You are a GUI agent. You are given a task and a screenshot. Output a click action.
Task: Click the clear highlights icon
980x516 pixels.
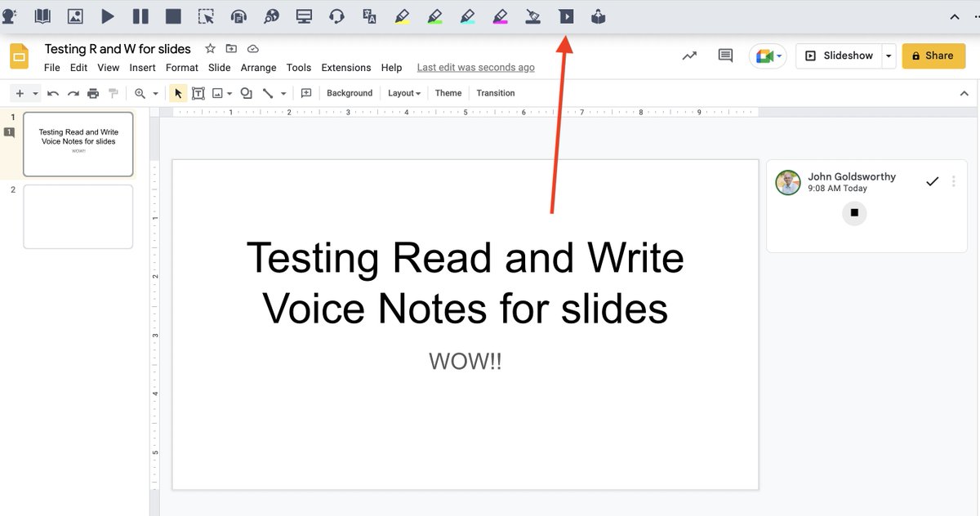pos(532,16)
